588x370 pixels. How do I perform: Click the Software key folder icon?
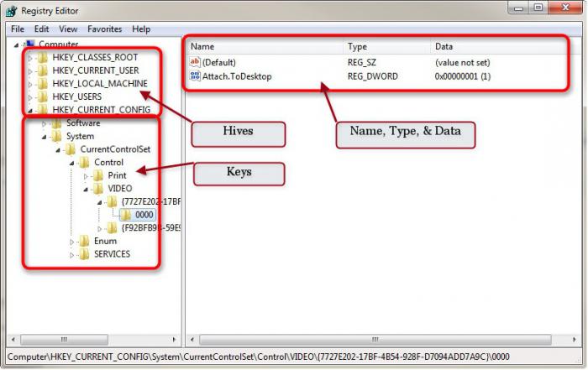[56, 123]
